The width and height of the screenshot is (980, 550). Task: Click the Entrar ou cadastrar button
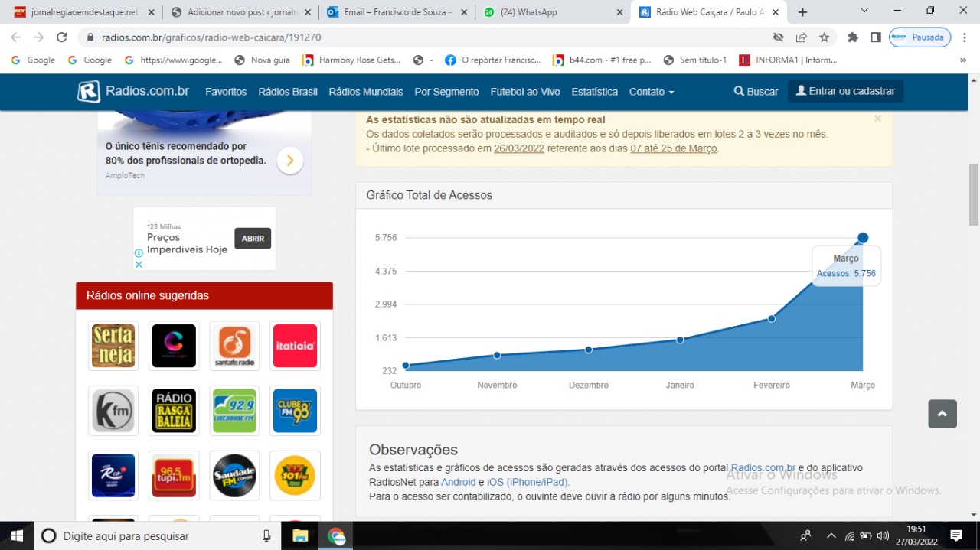tap(845, 91)
